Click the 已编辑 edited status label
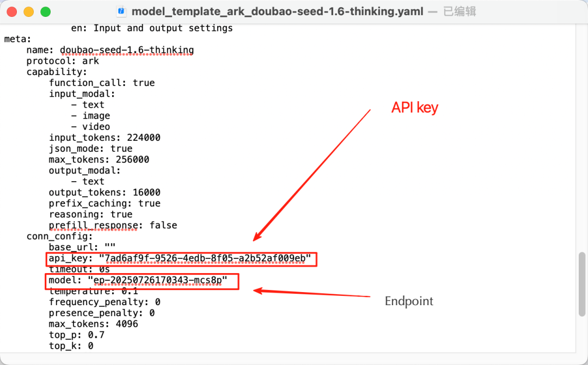Screen dimensions: 588x365 click(460, 11)
